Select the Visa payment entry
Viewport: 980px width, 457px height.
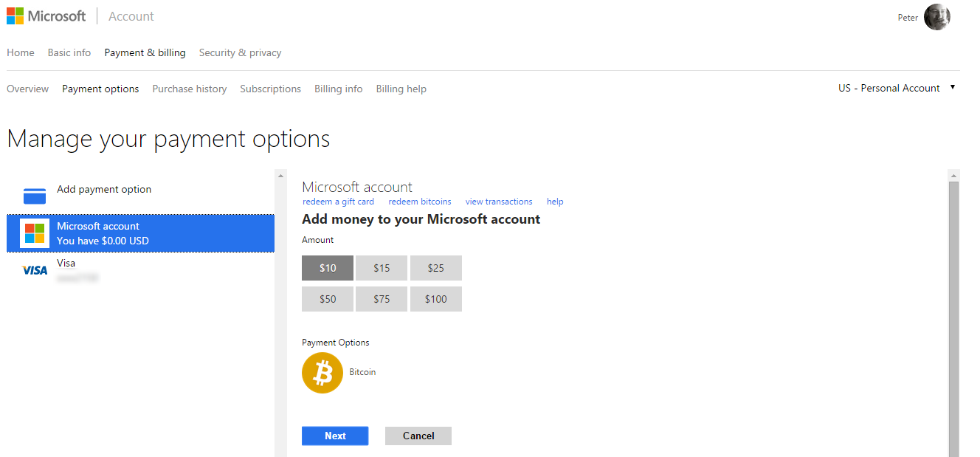[140, 270]
